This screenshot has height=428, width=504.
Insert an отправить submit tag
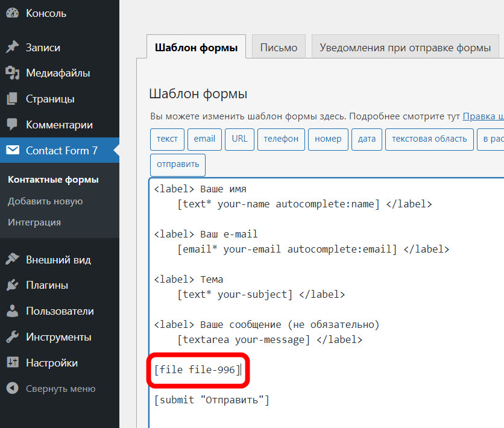178,165
